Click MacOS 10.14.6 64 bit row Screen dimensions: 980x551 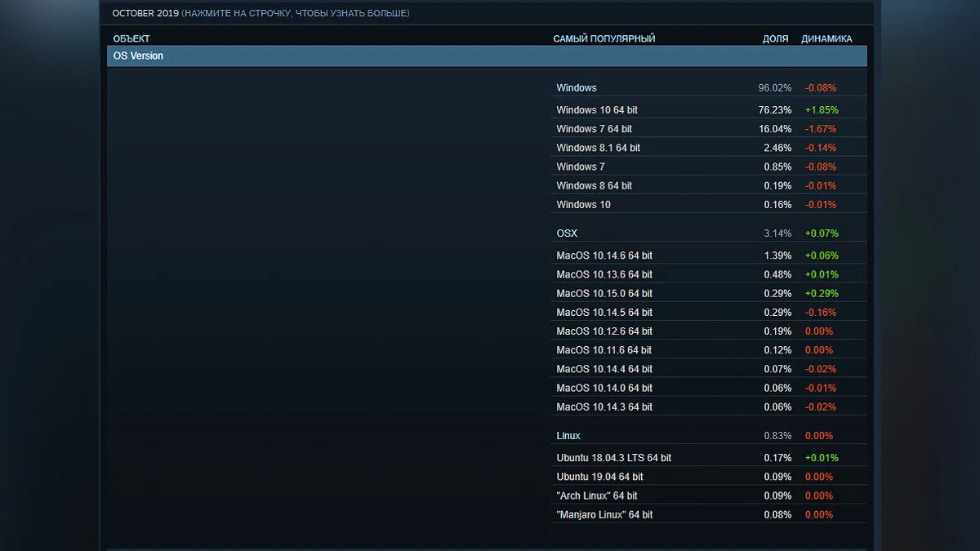tap(709, 255)
